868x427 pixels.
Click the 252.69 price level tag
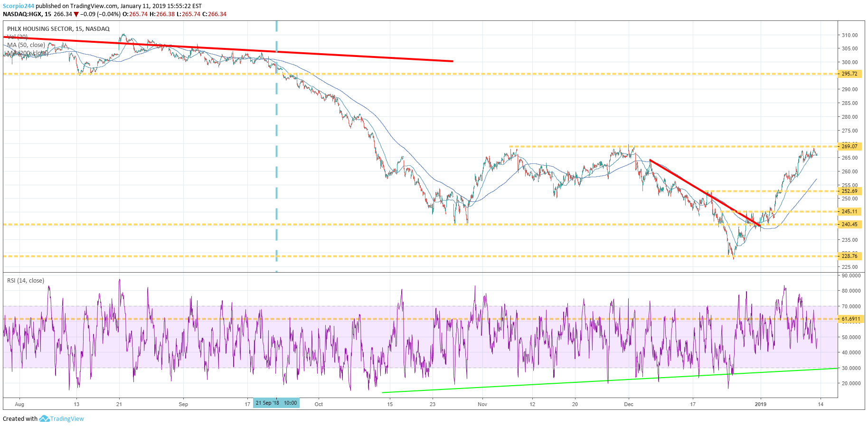click(849, 191)
